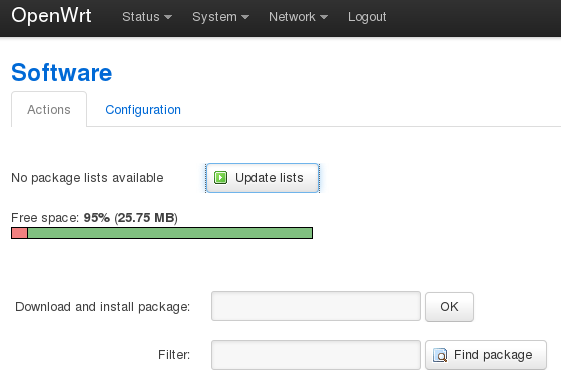
Task: Expand the System dropdown menu
Action: [x=220, y=17]
